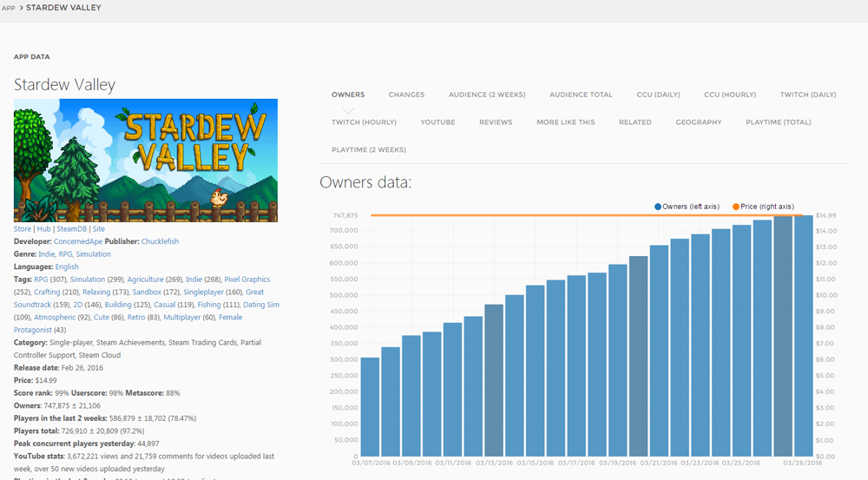
Task: Click the Casual tag
Action: (164, 305)
